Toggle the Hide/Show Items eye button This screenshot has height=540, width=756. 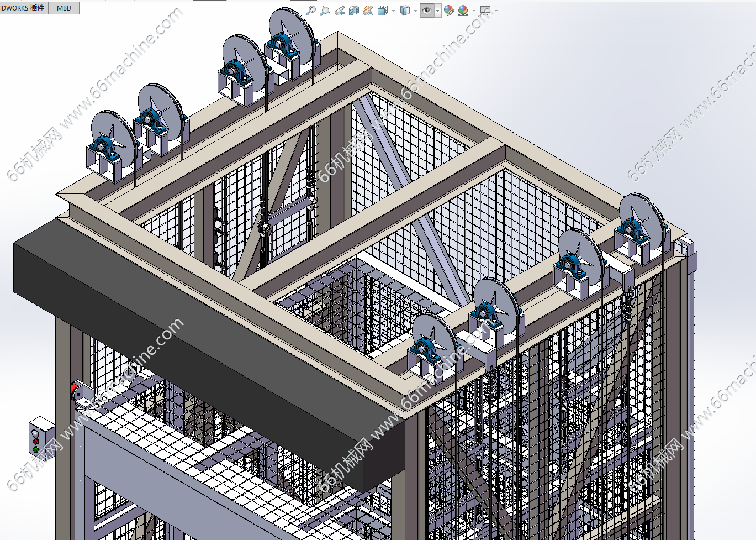click(x=427, y=11)
